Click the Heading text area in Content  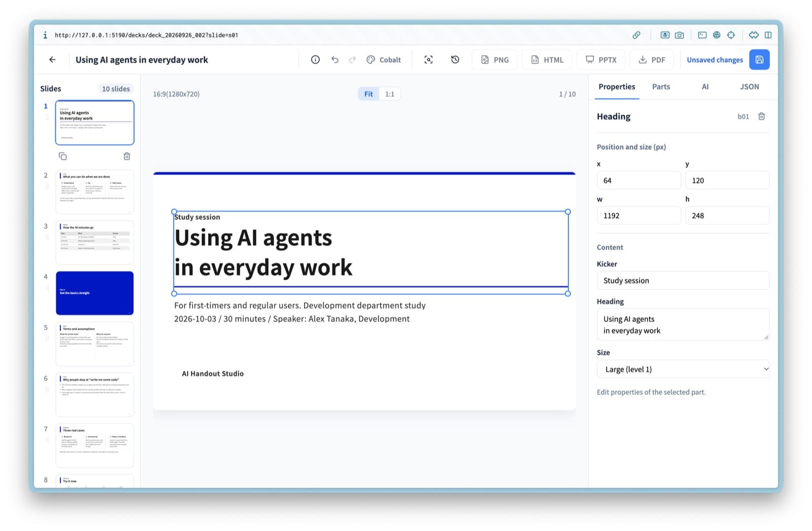(x=683, y=324)
